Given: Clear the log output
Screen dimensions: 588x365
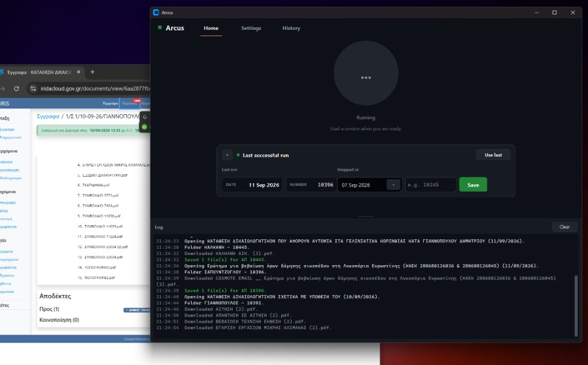Looking at the screenshot, I should point(564,227).
